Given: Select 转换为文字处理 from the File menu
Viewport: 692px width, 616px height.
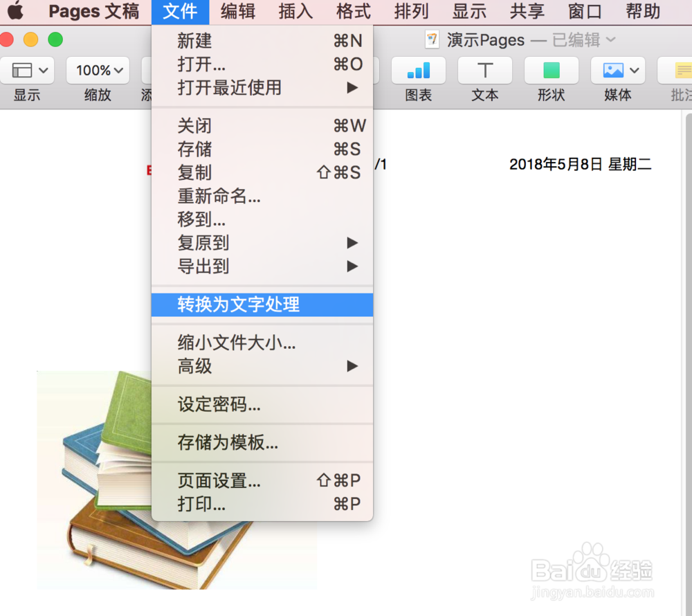Looking at the screenshot, I should 235,305.
